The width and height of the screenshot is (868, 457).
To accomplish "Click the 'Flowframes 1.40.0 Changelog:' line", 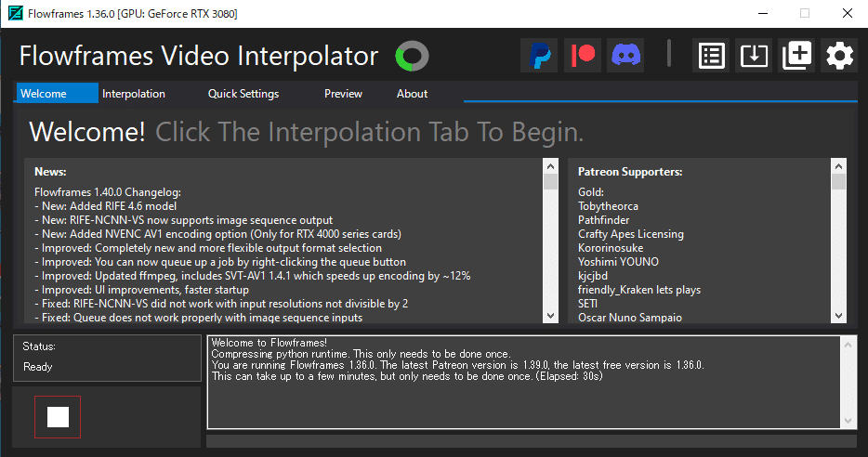I will click(x=108, y=192).
